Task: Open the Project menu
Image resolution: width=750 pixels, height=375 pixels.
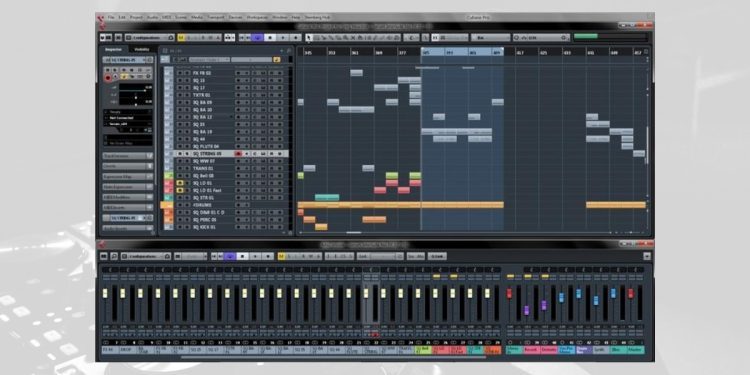Action: (136, 17)
